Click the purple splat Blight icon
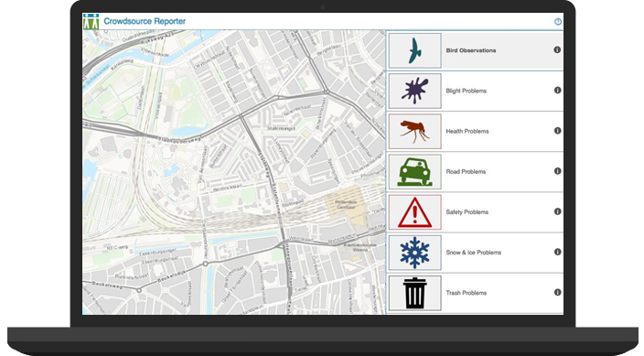 (414, 91)
